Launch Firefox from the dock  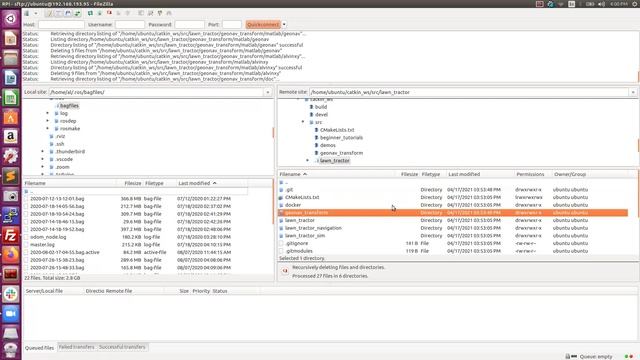(10, 255)
